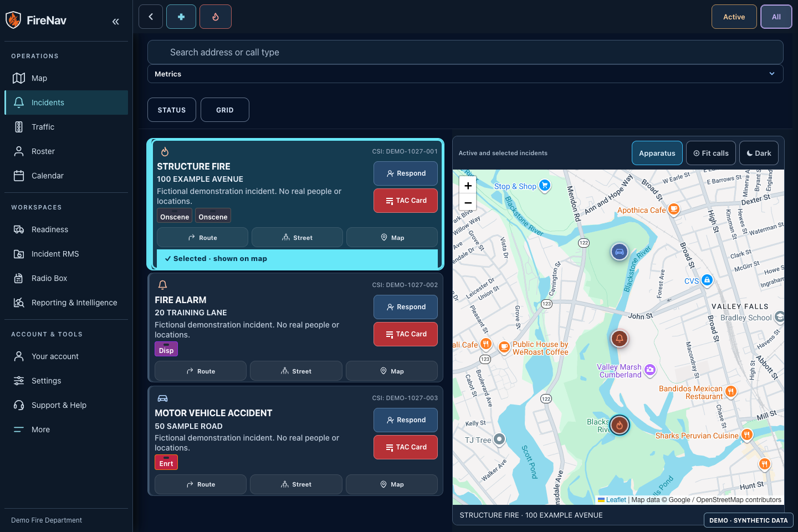Image resolution: width=798 pixels, height=532 pixels.
Task: Click Fit calls on the map
Action: [x=711, y=153]
